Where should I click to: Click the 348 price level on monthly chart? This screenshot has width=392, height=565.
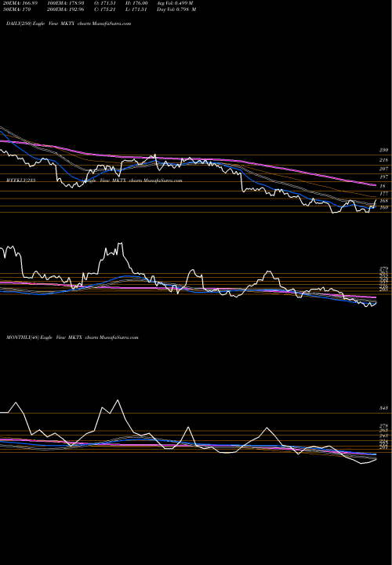383,408
